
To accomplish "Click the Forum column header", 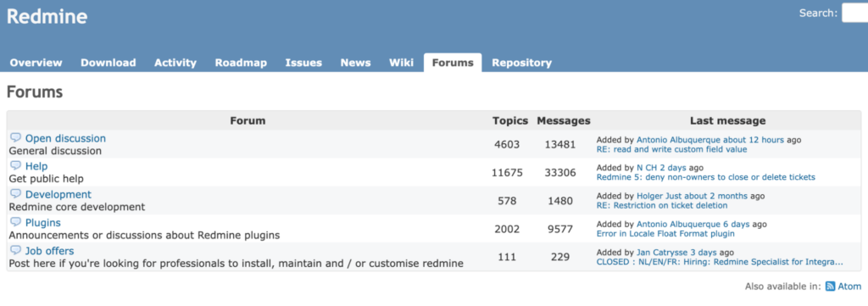I will pyautogui.click(x=248, y=120).
